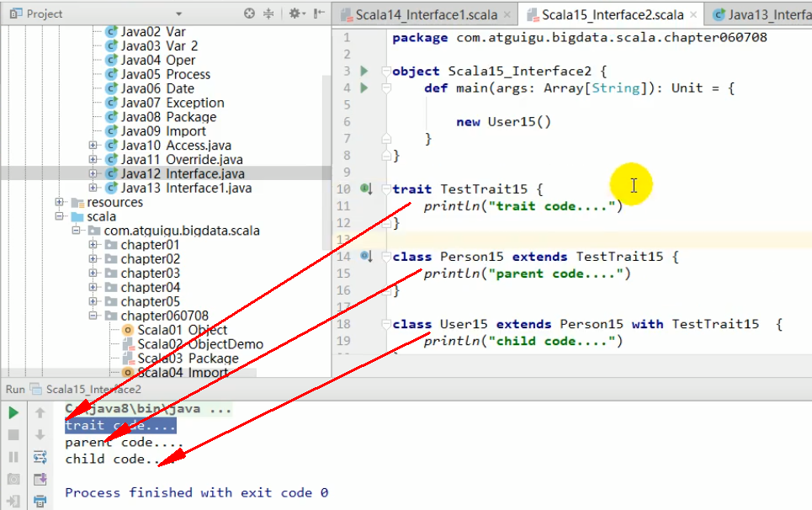Rerun program with green run button
Viewport: 812px width, 510px height.
13,412
